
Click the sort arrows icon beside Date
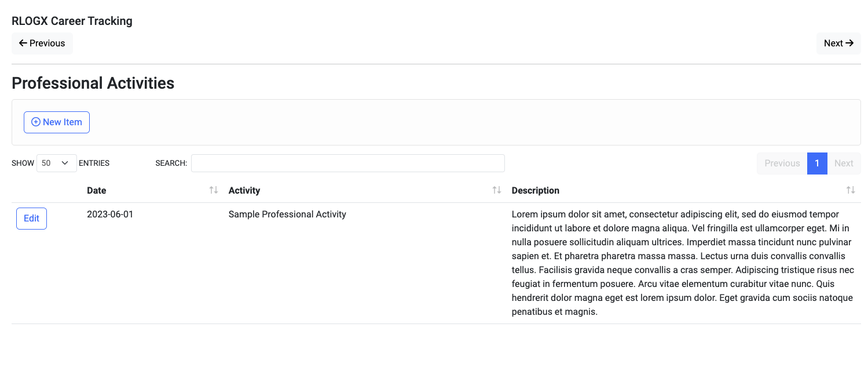tap(214, 190)
